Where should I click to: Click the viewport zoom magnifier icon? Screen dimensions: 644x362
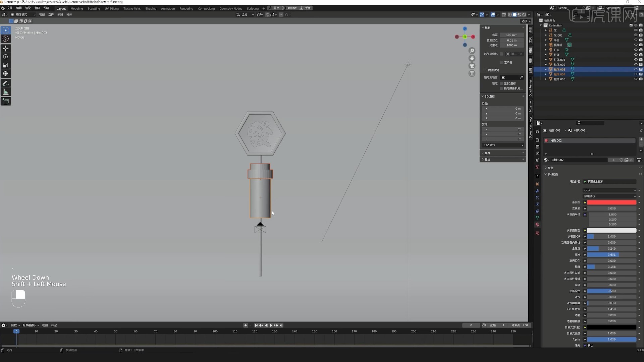pyautogui.click(x=472, y=51)
